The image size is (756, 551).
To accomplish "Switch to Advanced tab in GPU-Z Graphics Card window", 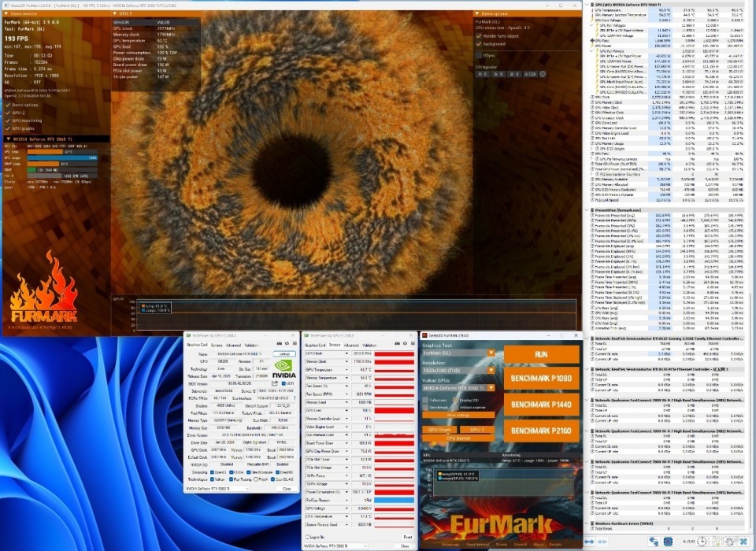I will [233, 345].
